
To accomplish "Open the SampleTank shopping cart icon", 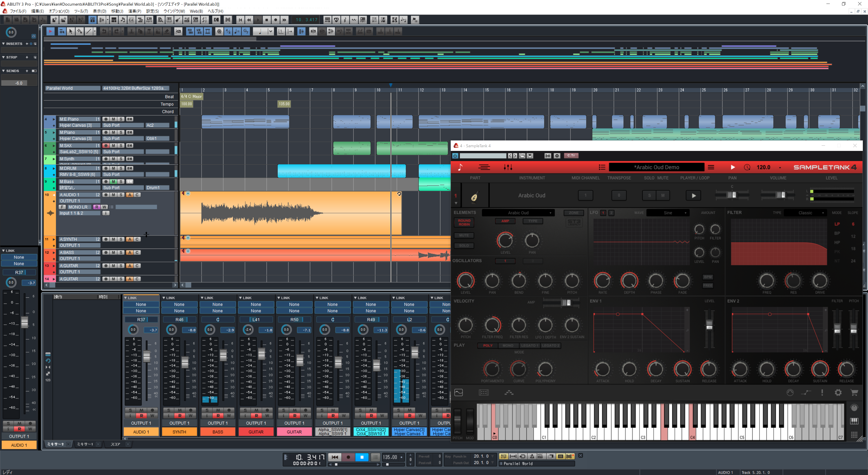I will point(854,392).
